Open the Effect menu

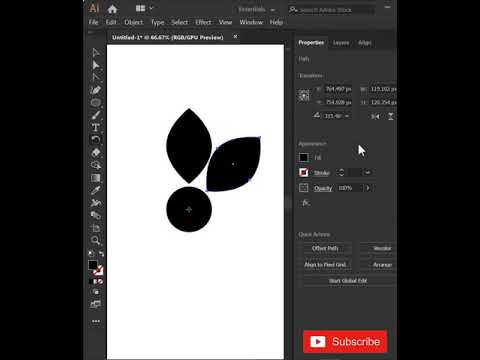[x=203, y=22]
